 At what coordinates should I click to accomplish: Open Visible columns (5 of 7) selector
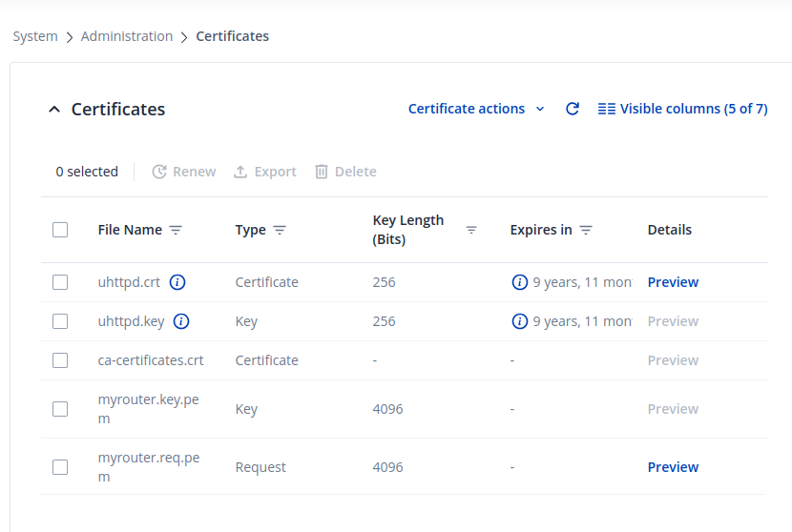pyautogui.click(x=682, y=109)
